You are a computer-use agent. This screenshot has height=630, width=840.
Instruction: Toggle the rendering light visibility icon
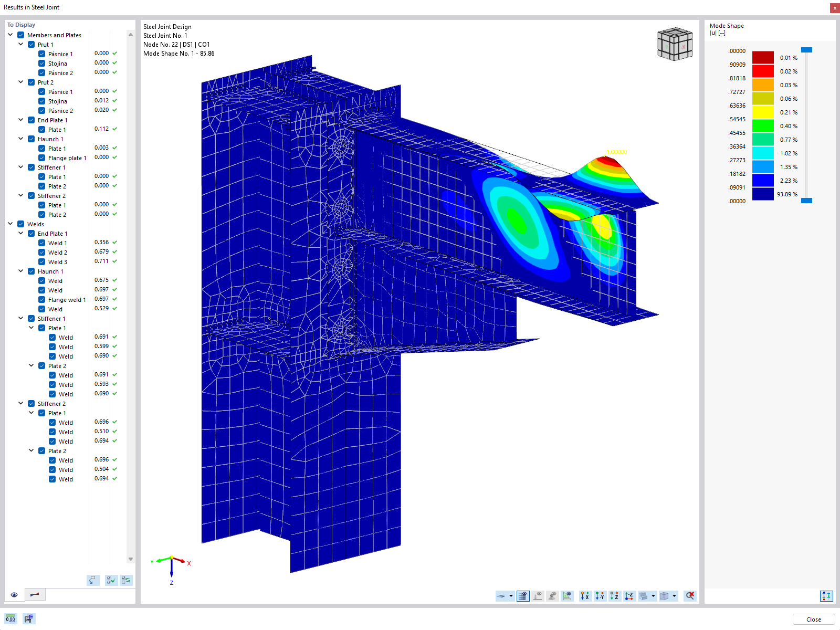click(x=552, y=596)
